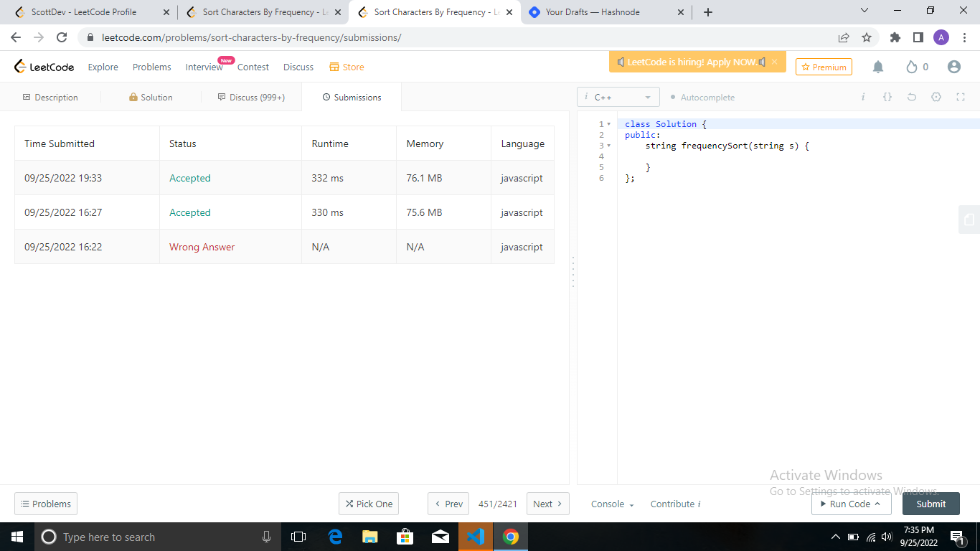Viewport: 980px width, 551px height.
Task: Open the Discuss (999+) tab
Action: click(x=251, y=97)
